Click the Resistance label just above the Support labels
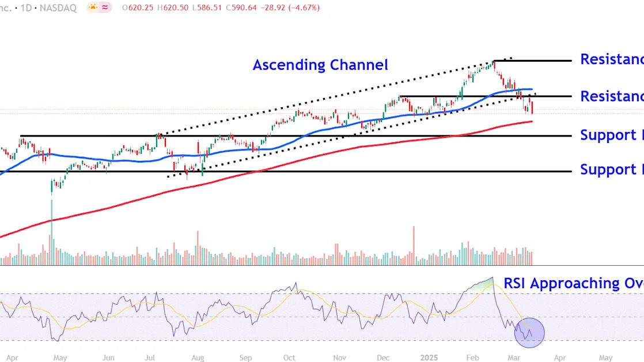The image size is (644, 362). tap(612, 96)
